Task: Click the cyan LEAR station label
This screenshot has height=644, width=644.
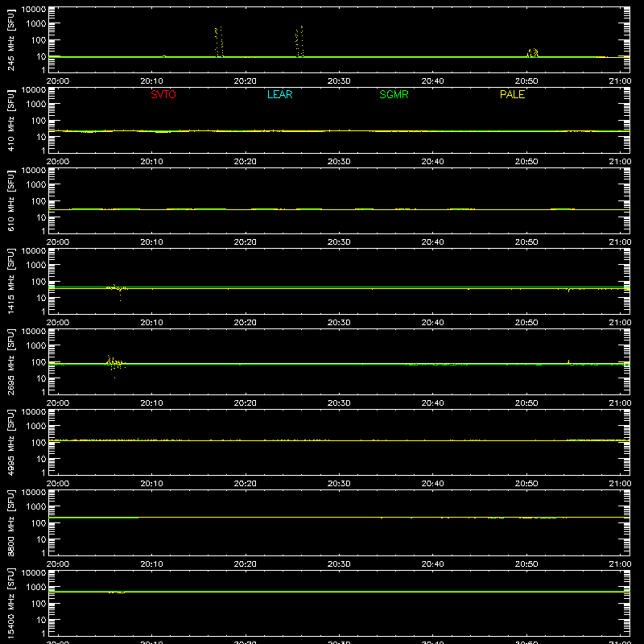Action: tap(279, 94)
